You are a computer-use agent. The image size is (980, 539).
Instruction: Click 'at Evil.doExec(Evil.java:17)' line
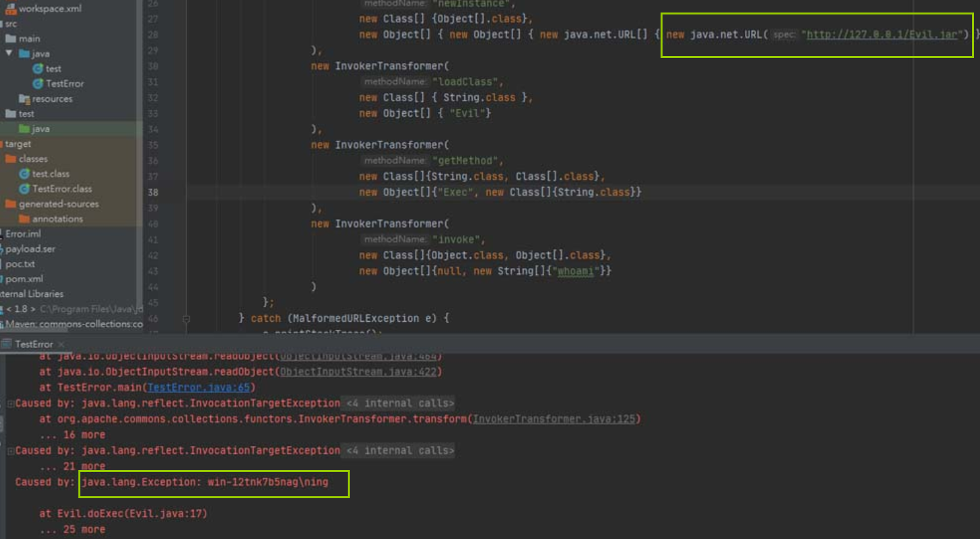[123, 513]
